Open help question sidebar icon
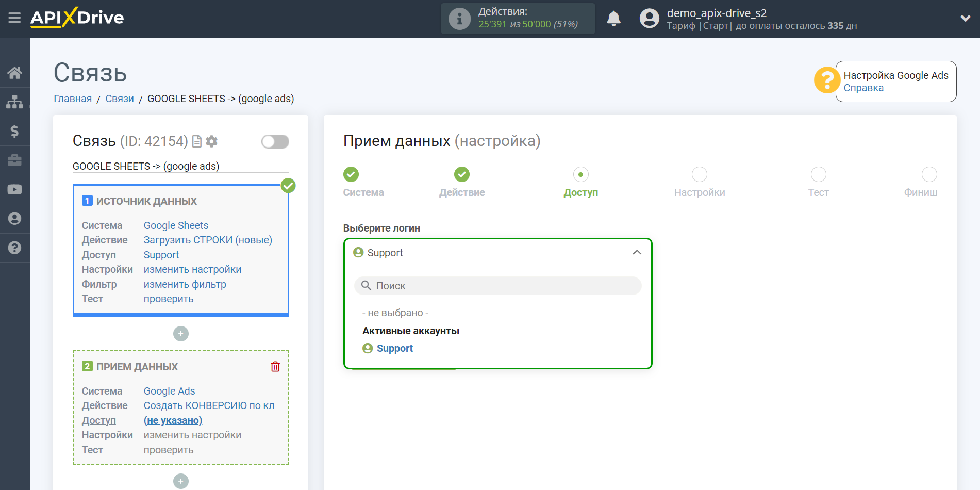The height and width of the screenshot is (490, 980). point(14,248)
